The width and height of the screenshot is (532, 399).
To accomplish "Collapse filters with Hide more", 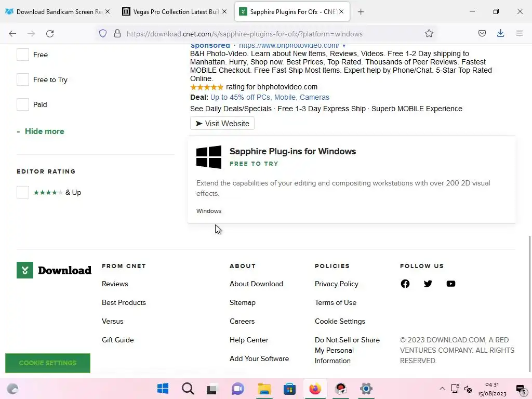I will [x=41, y=131].
